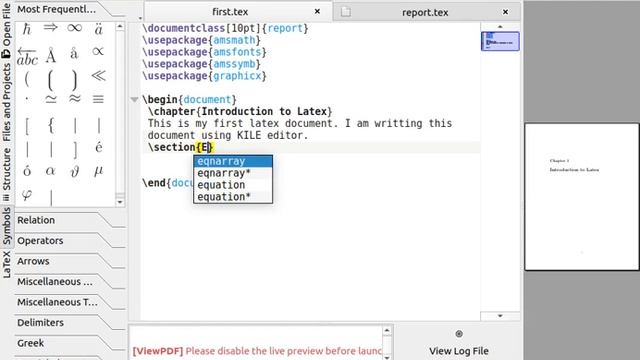Insert the ó acute accent symbol
This screenshot has height=360, width=640.
[27, 171]
